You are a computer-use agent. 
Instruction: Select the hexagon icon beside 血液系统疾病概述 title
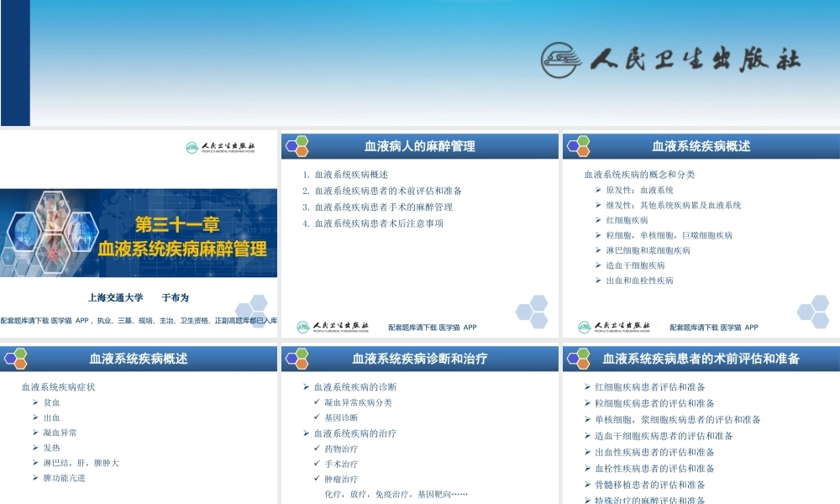click(x=578, y=144)
